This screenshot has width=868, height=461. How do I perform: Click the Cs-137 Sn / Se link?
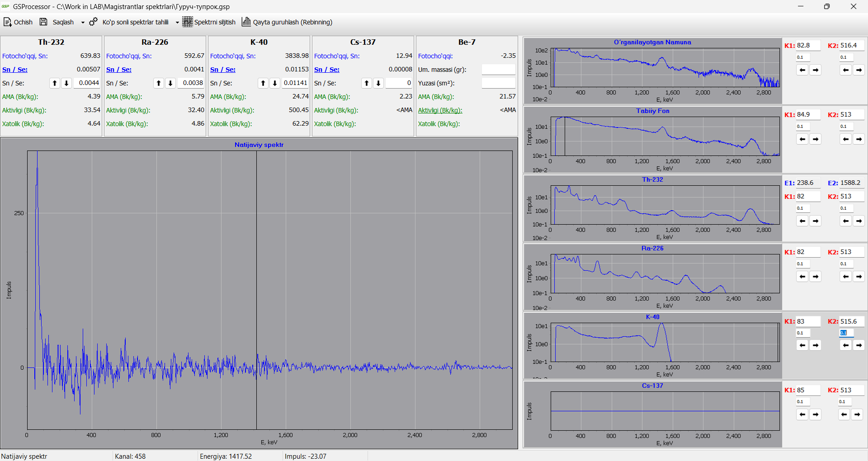coord(327,70)
